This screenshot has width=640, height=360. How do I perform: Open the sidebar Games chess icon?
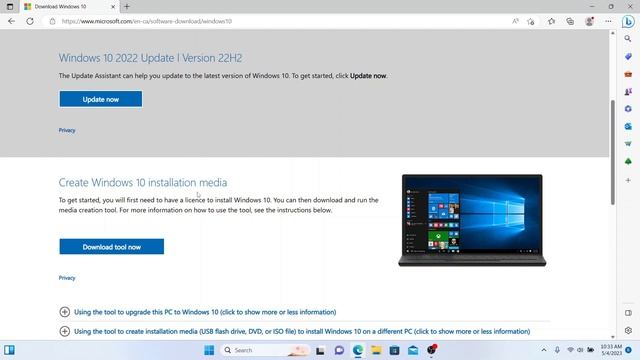click(628, 91)
